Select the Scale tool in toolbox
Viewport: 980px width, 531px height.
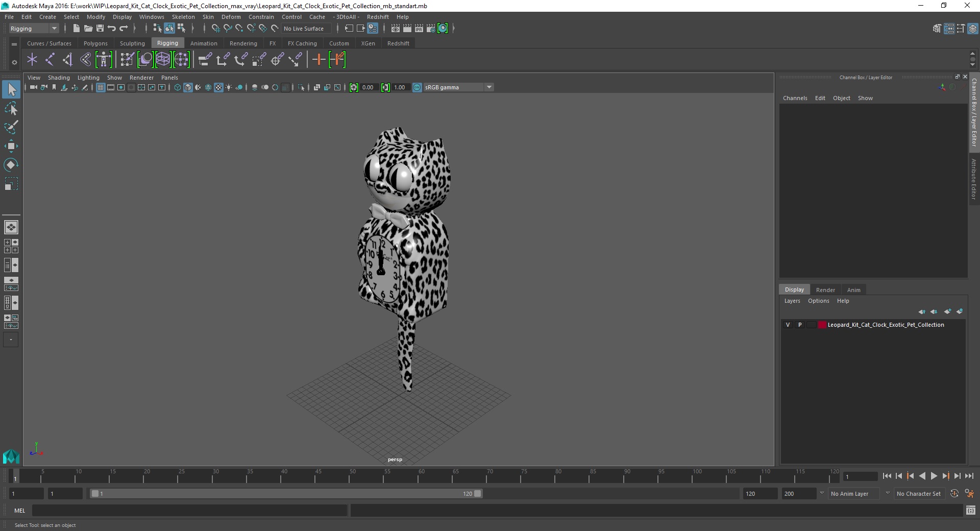coord(11,183)
